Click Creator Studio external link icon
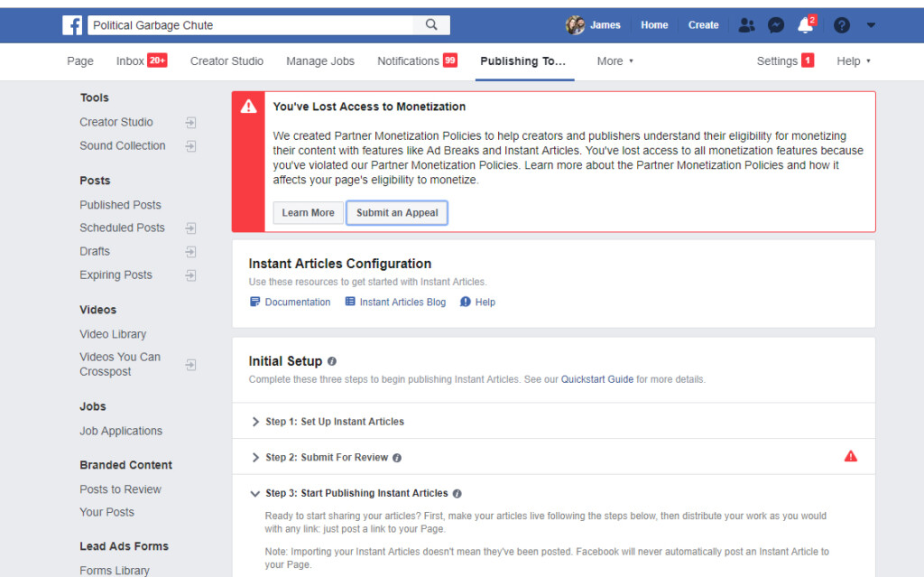 point(190,123)
